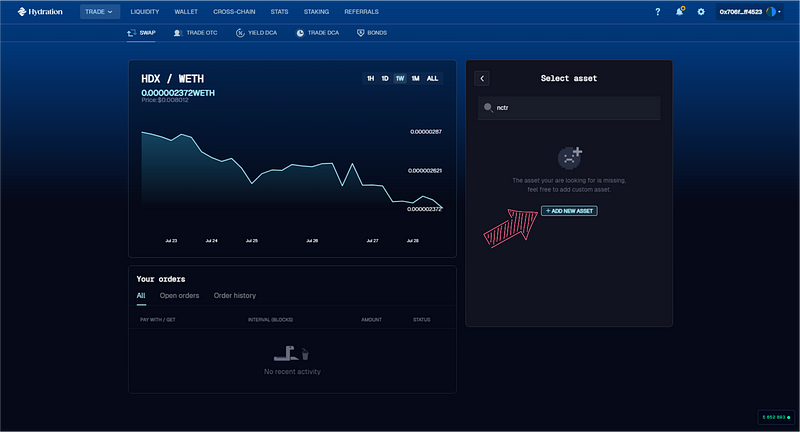
Task: Open the STAKING menu
Action: click(316, 12)
